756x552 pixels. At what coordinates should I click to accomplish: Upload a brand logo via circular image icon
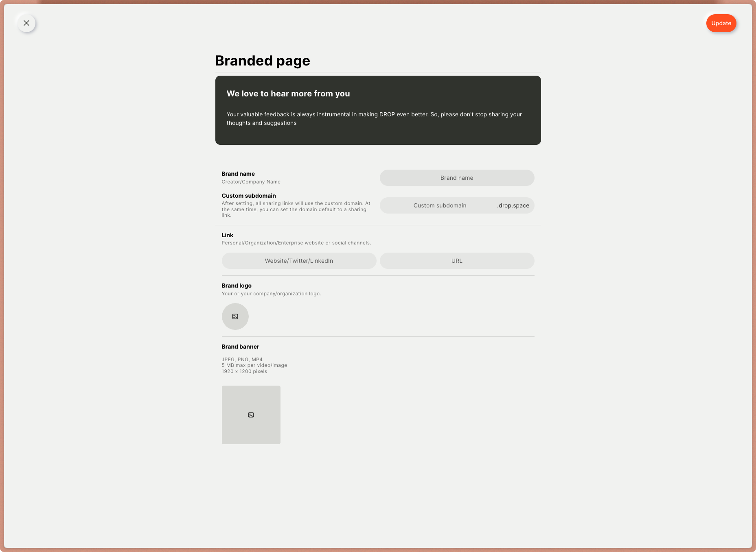[x=235, y=316]
